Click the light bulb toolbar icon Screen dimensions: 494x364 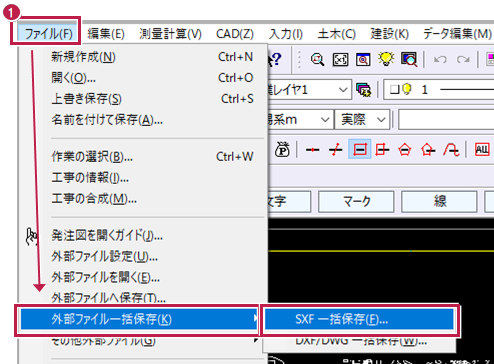click(386, 59)
